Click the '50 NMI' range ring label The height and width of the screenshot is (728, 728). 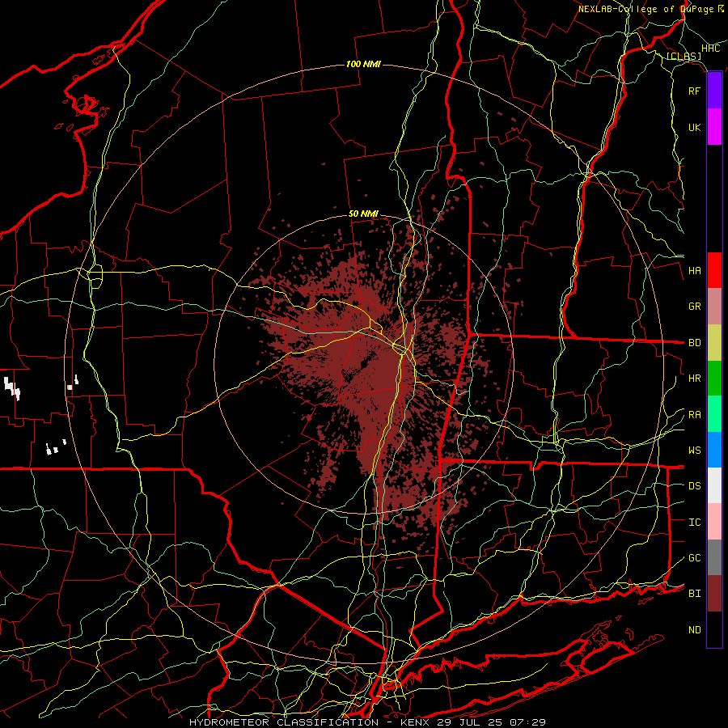pos(363,214)
